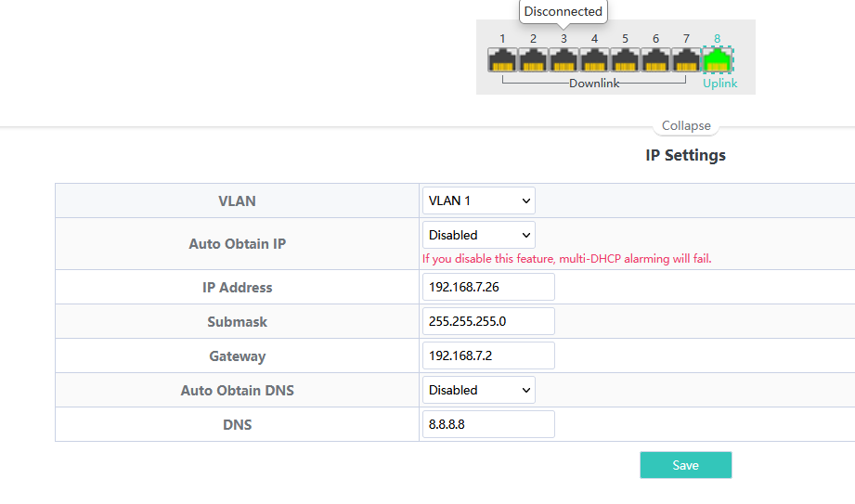Viewport: 855px width, 504px height.
Task: Select port 2 on the switch panel
Action: point(533,60)
